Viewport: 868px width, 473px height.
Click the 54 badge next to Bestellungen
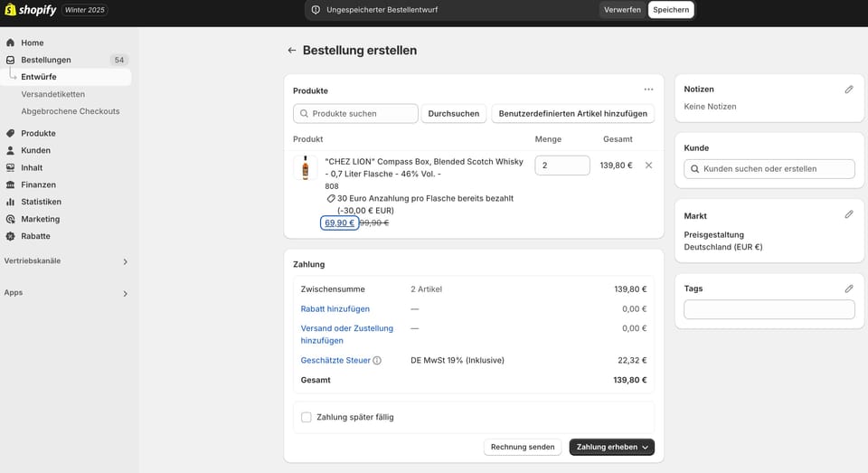pos(119,60)
